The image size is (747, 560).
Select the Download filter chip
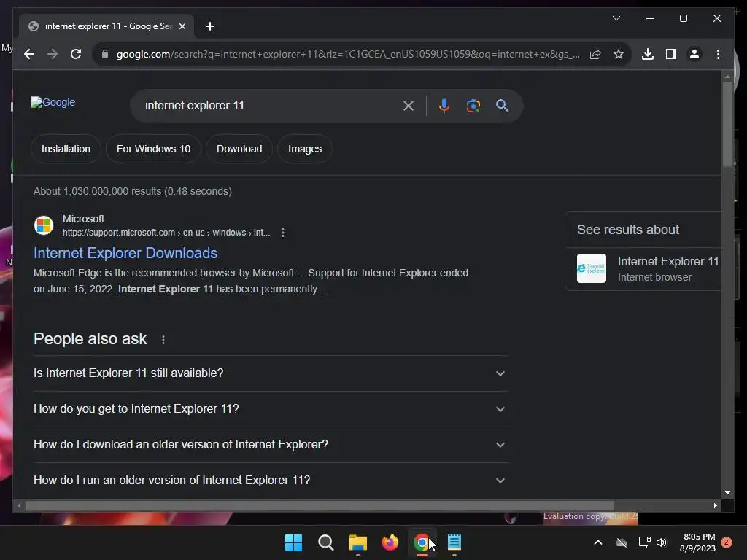pyautogui.click(x=239, y=149)
